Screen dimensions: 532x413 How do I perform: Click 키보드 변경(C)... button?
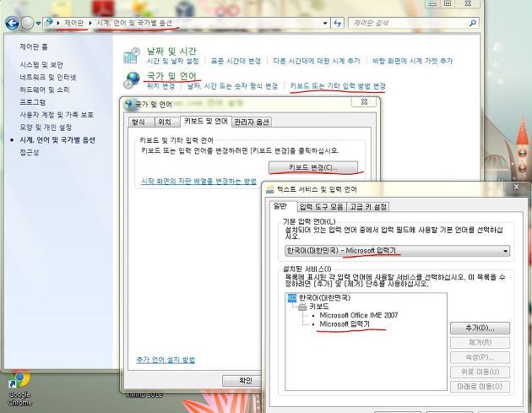coord(313,167)
